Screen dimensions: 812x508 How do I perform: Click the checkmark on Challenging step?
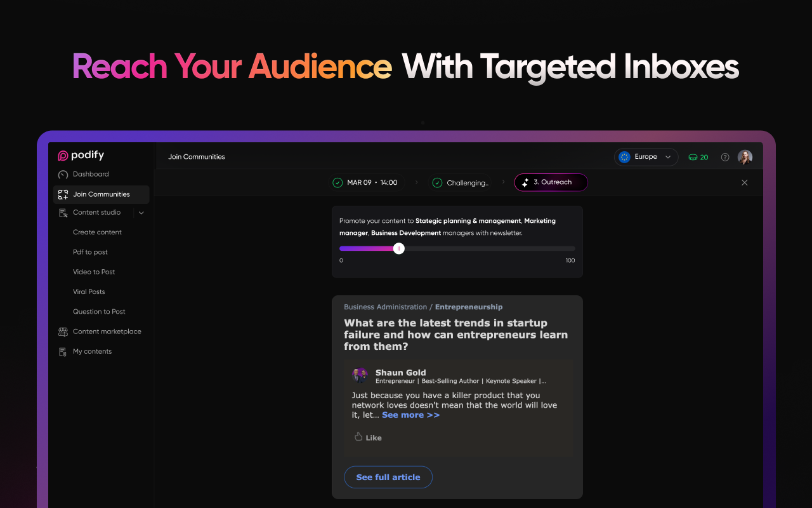click(x=437, y=183)
